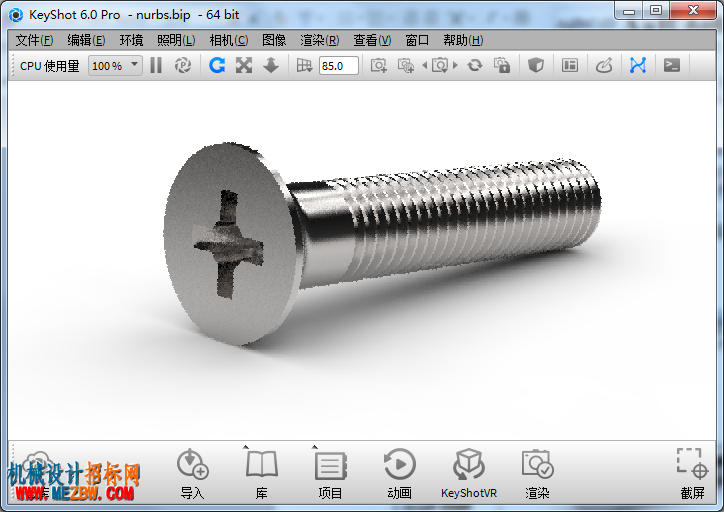Open the 查看(V) menu
Image resolution: width=724 pixels, height=512 pixels.
click(x=372, y=41)
